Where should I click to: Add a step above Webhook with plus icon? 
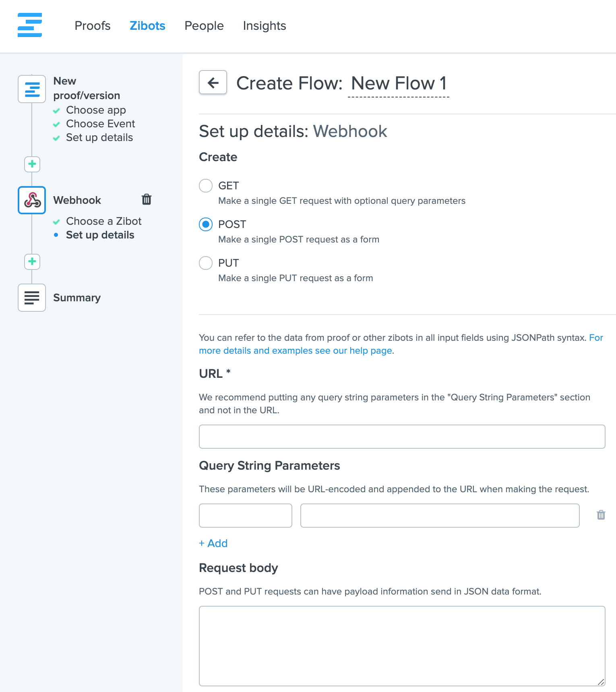[32, 164]
